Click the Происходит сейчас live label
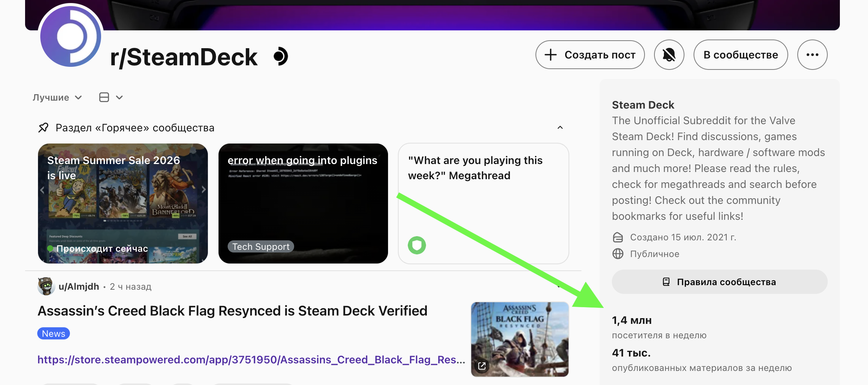 (98, 248)
